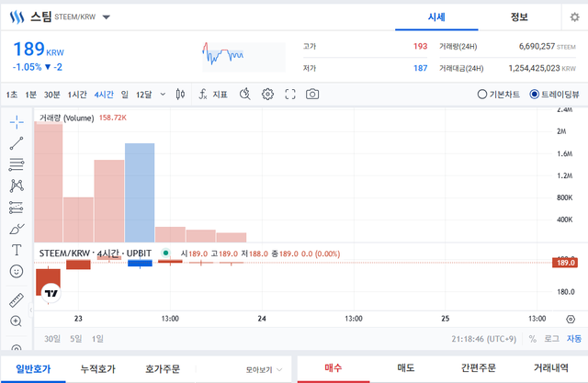The width and height of the screenshot is (588, 383).
Task: Select the ruler measure tool
Action: [17, 300]
